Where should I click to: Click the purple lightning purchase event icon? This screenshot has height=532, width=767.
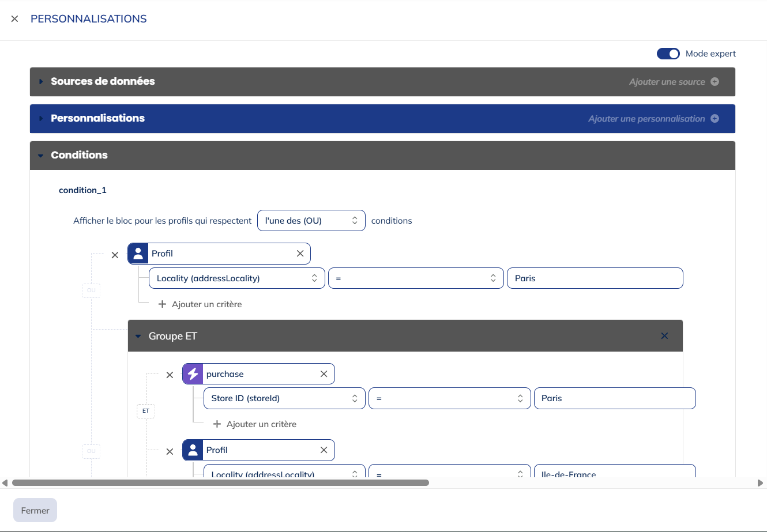pyautogui.click(x=193, y=374)
